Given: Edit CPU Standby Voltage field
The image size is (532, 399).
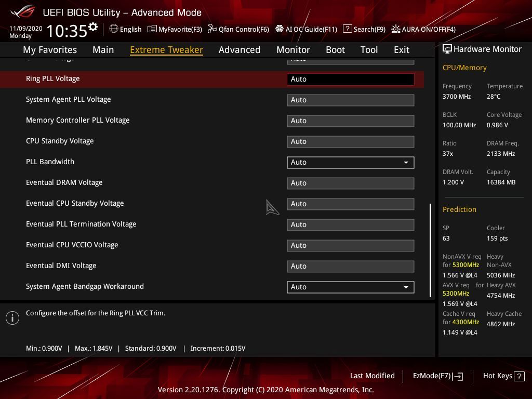Looking at the screenshot, I should point(351,141).
